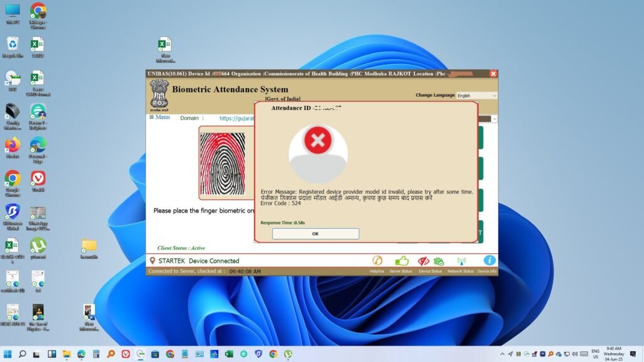The height and width of the screenshot is (362, 644).
Task: Click the "Client Status : Active" text
Action: click(181, 248)
